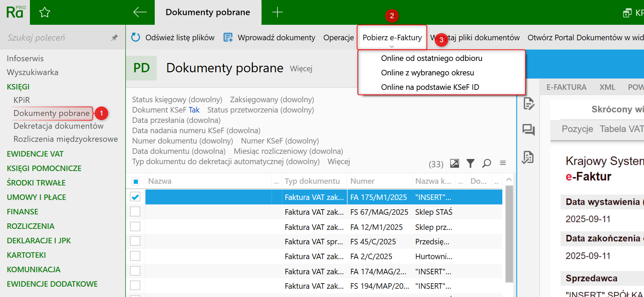Click the document list vertical scrollbar
The height and width of the screenshot is (297, 644).
(509, 234)
